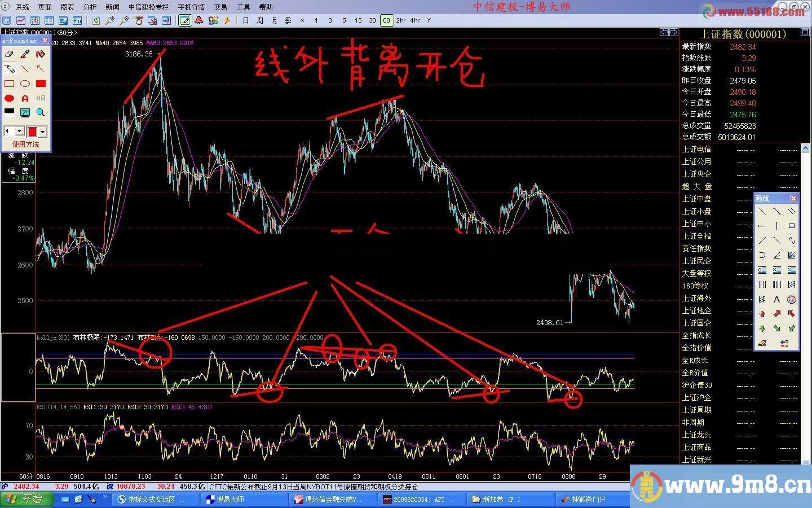Close the e-Pointer panel
The image size is (812, 508).
[x=46, y=41]
